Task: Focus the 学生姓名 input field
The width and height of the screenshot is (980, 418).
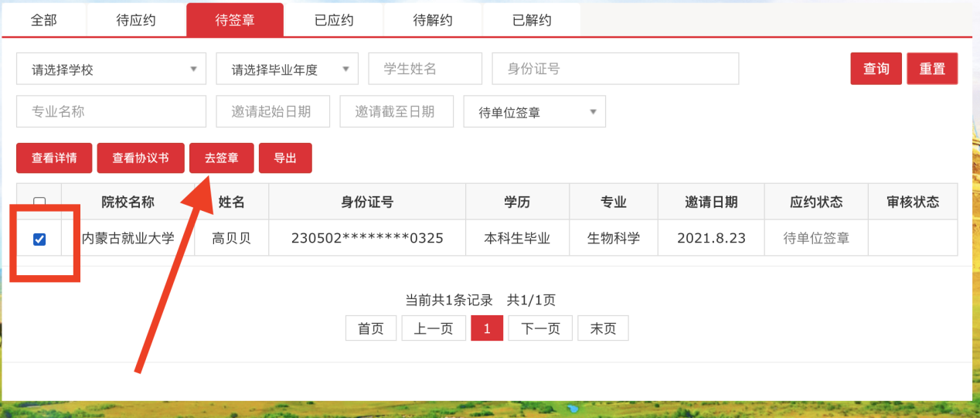Action: coord(425,69)
